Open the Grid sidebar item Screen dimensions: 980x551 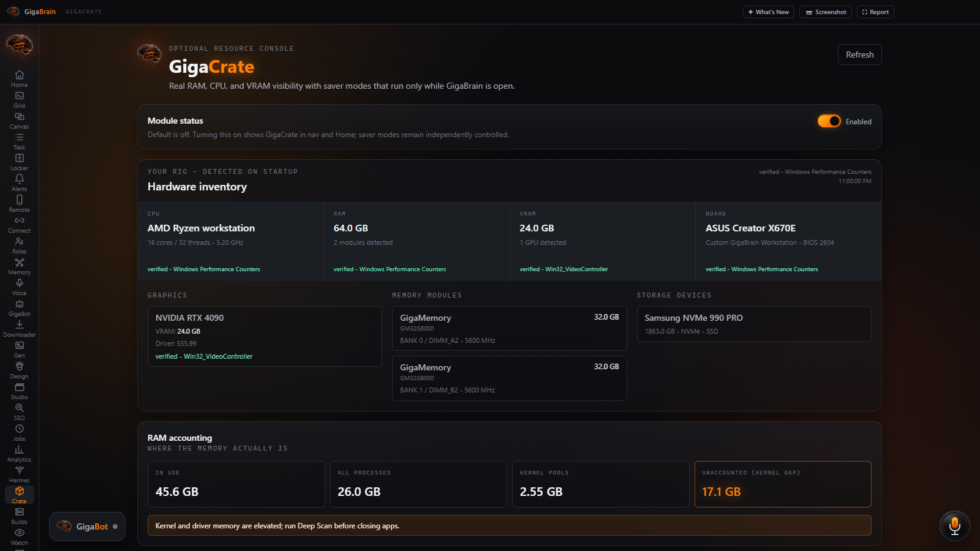point(19,99)
